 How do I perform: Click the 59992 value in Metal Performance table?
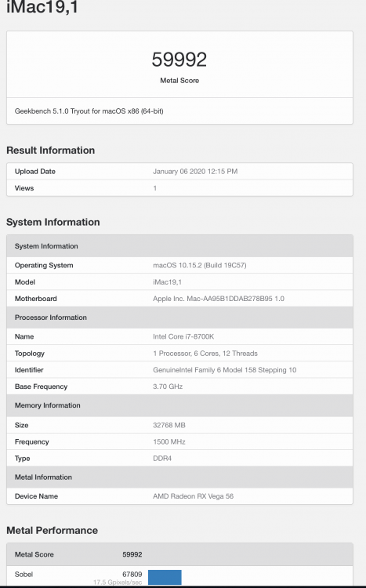(132, 554)
